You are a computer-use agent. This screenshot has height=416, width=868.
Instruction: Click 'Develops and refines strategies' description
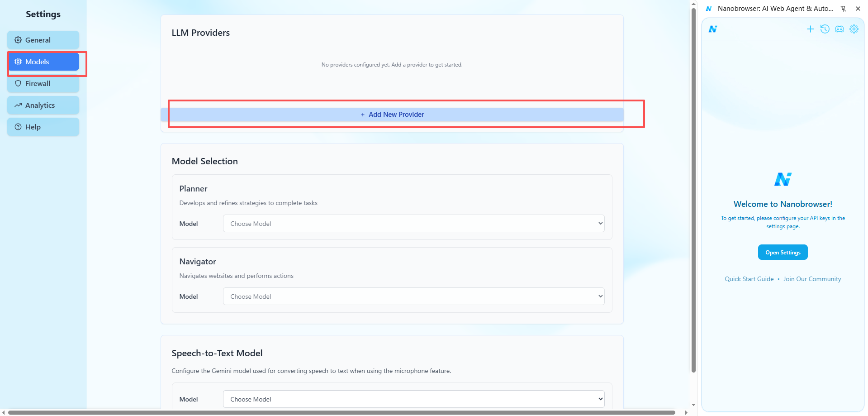248,203
